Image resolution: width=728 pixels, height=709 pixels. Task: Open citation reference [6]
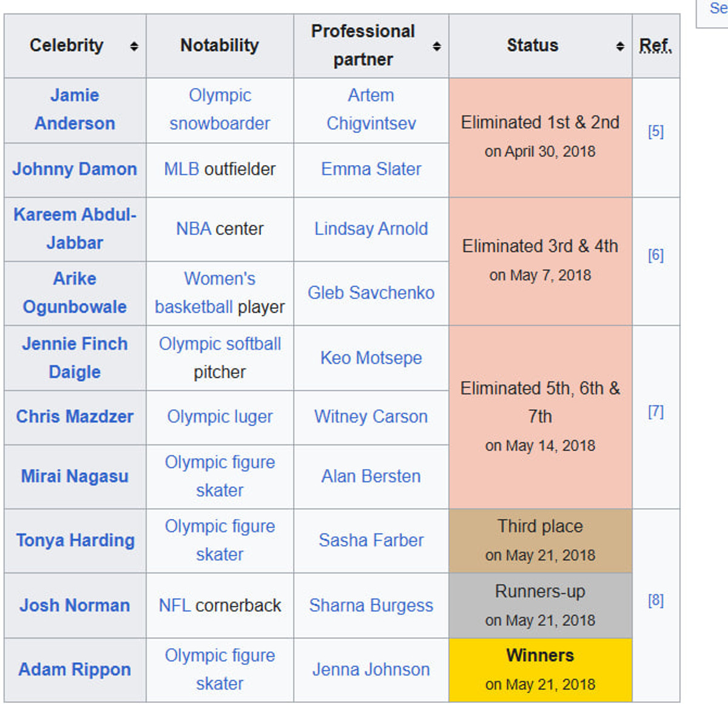[655, 255]
